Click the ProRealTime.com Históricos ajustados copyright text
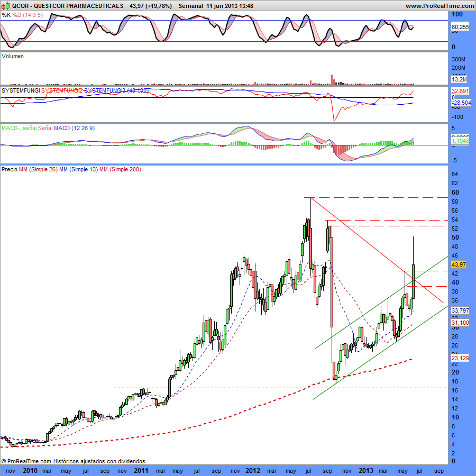The height and width of the screenshot is (476, 476). [x=74, y=461]
